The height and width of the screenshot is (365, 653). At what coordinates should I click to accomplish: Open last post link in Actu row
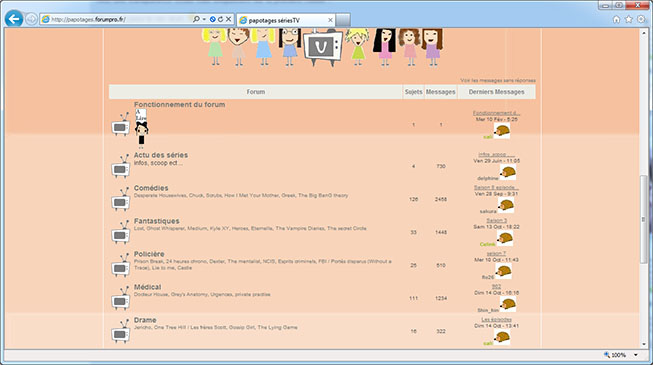[x=496, y=154]
